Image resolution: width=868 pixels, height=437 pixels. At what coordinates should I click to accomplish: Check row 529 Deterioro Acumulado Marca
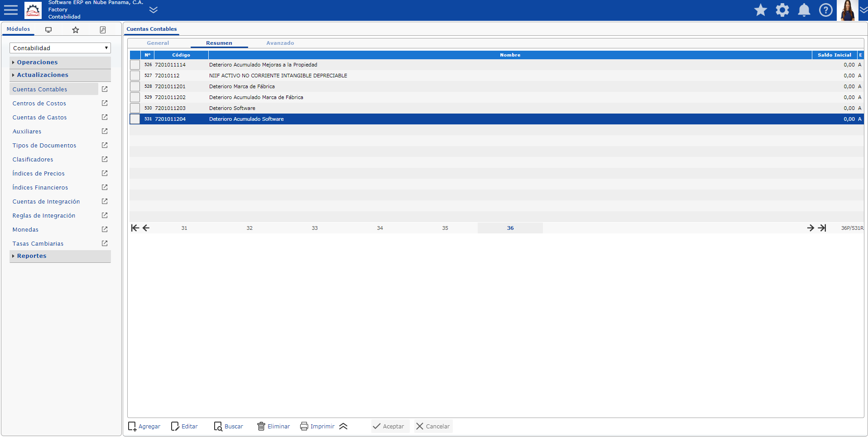coord(135,97)
